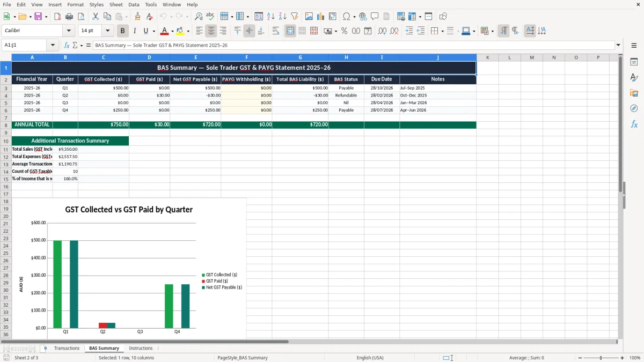This screenshot has width=644, height=362.
Task: Select the Clone Formatting paintbrush
Action: point(137,16)
